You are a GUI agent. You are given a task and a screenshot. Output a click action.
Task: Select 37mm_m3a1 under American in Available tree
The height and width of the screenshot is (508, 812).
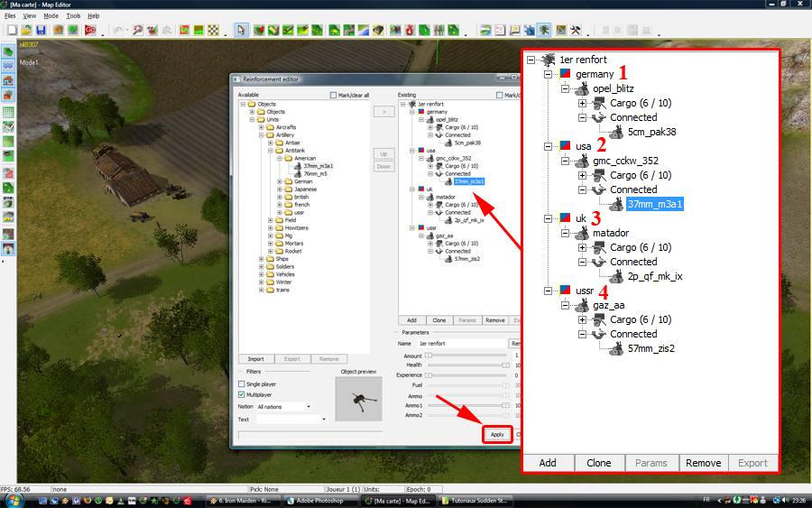point(318,166)
